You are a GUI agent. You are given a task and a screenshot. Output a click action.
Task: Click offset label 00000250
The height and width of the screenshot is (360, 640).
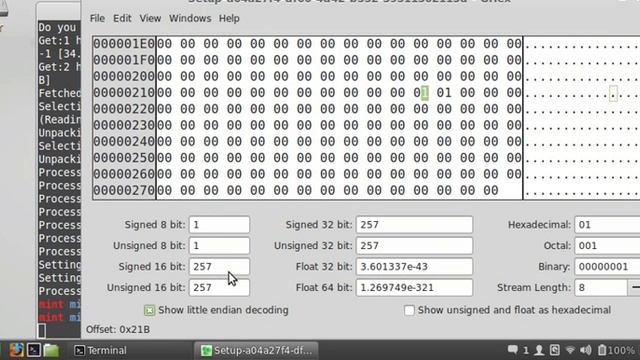coord(124,158)
